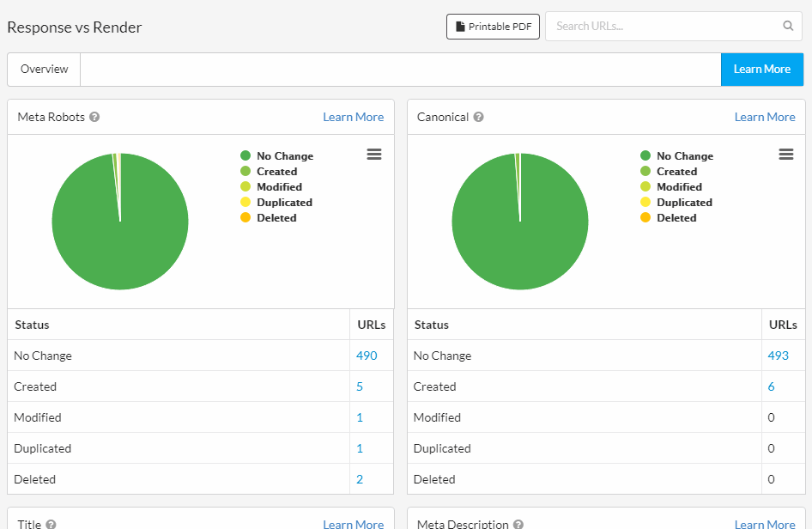Viewport: 812px width, 529px height.
Task: Click the Canonical URLs column header
Action: click(783, 325)
